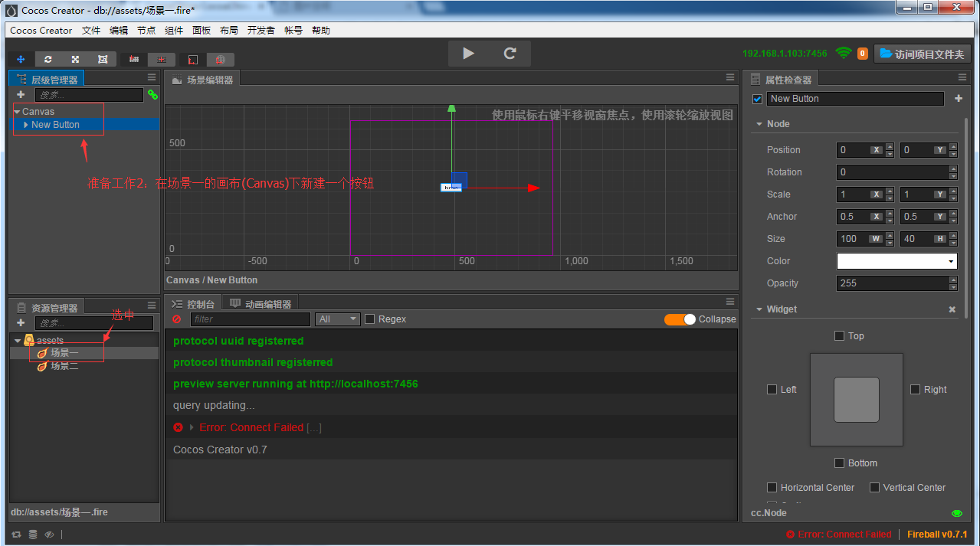Open the hierarchy panel hamburger menu
This screenshot has height=546, width=980.
click(152, 77)
